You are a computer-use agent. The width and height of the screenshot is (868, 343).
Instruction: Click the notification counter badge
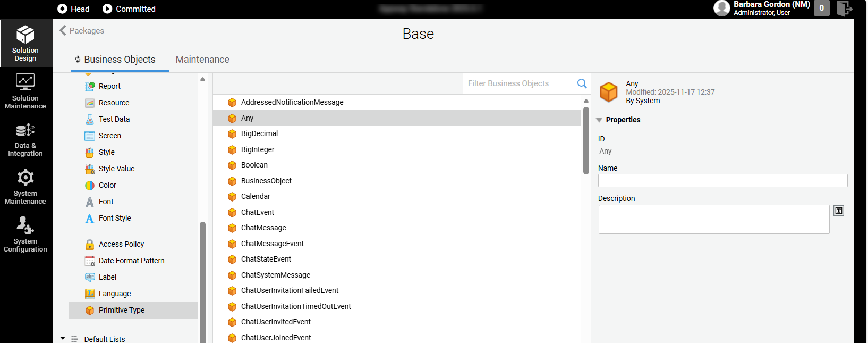point(822,8)
